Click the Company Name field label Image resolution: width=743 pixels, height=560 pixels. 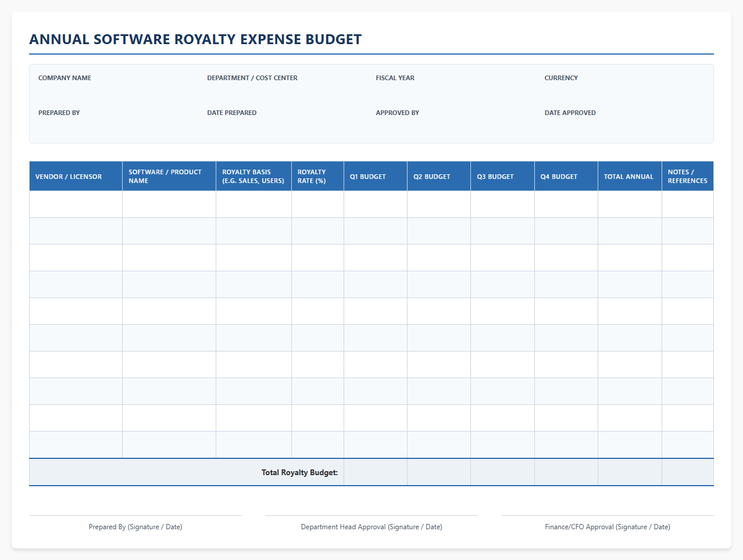tap(65, 78)
